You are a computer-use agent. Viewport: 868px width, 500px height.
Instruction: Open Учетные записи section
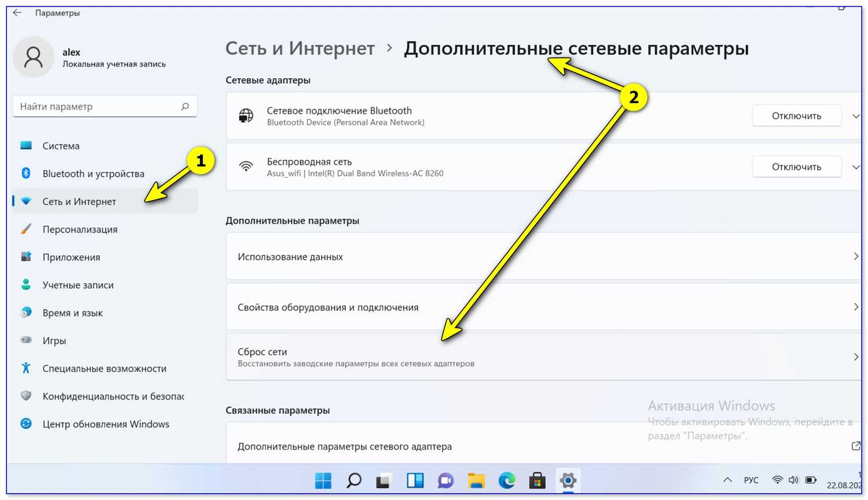[x=105, y=285]
